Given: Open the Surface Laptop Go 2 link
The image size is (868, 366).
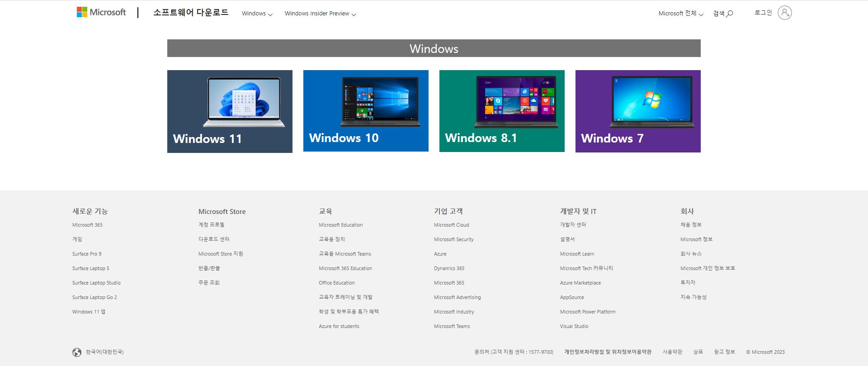Looking at the screenshot, I should click(94, 297).
